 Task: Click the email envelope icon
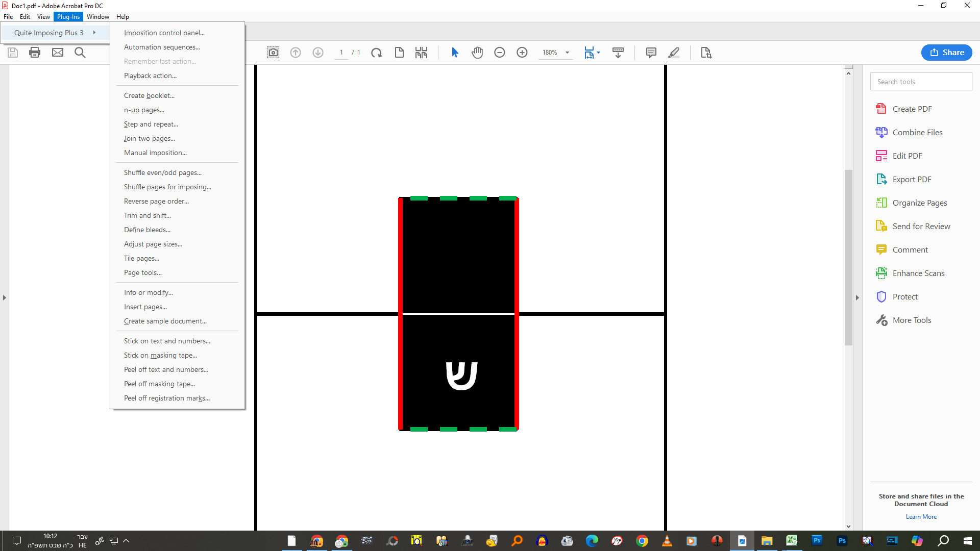(x=58, y=53)
